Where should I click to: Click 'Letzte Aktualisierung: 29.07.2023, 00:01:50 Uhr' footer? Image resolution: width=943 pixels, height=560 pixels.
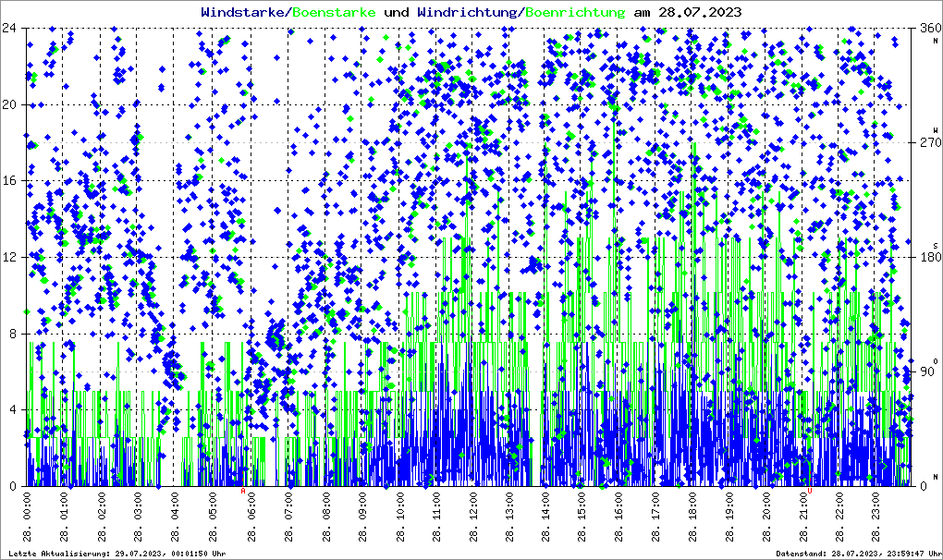[x=117, y=554]
